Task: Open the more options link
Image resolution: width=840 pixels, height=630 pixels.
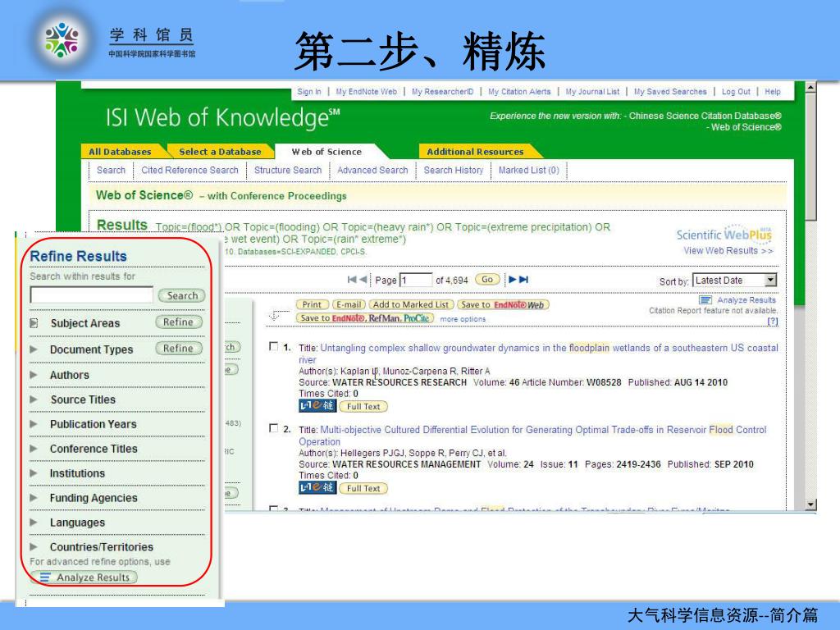Action: pyautogui.click(x=463, y=319)
